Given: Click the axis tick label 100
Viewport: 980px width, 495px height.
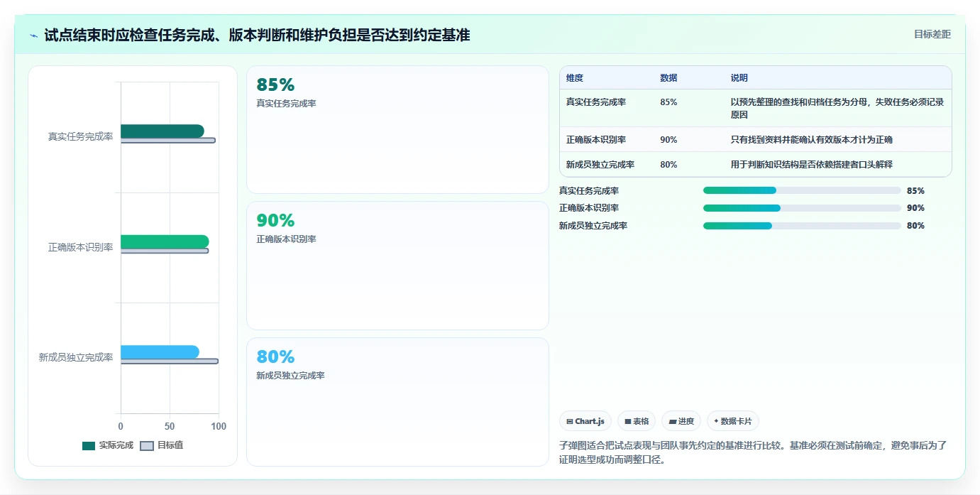Looking at the screenshot, I should [219, 426].
